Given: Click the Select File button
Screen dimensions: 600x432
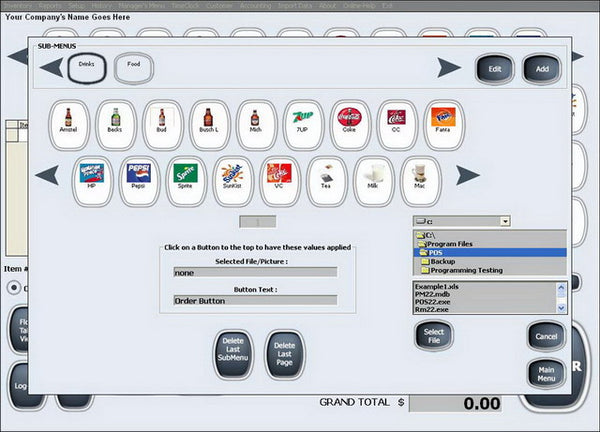Looking at the screenshot, I should 434,336.
